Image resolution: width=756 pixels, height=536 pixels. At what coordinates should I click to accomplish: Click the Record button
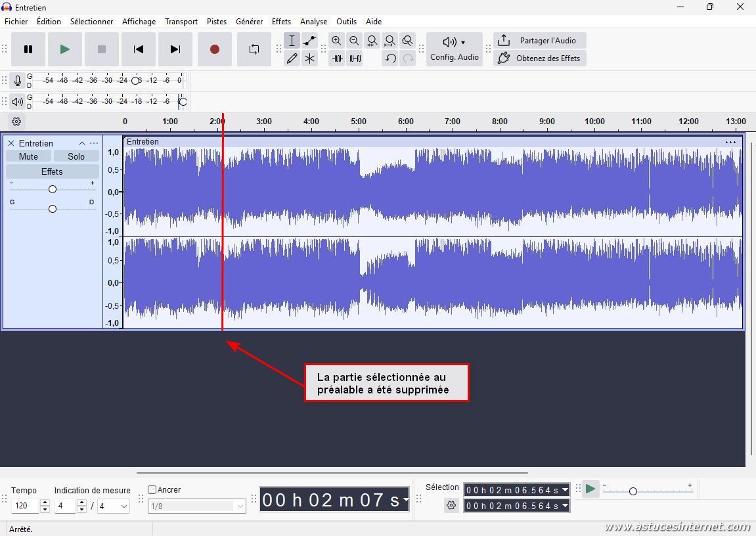214,49
